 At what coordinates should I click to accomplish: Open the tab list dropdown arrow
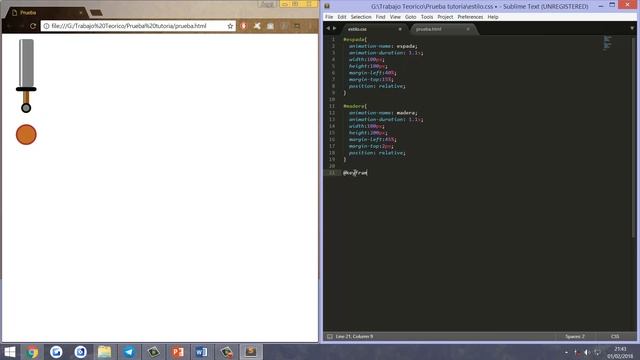tap(632, 28)
